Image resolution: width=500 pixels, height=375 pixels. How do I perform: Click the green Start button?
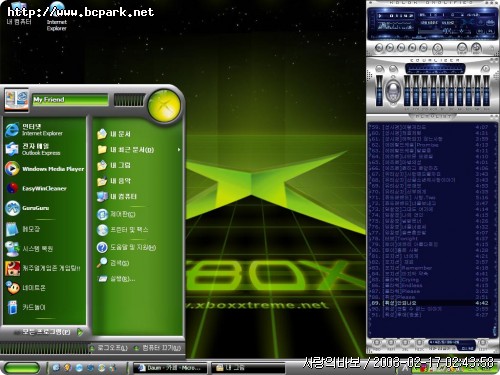coord(22,368)
